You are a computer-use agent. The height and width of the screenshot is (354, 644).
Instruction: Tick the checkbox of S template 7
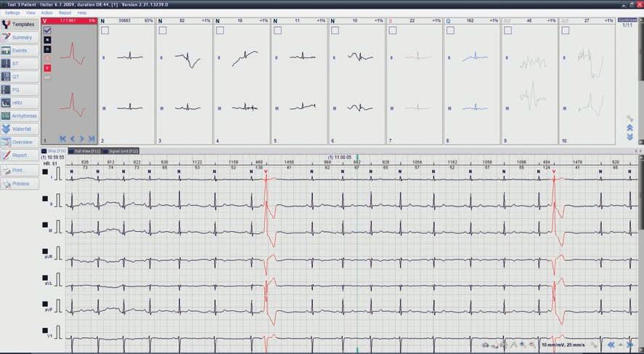(x=393, y=31)
